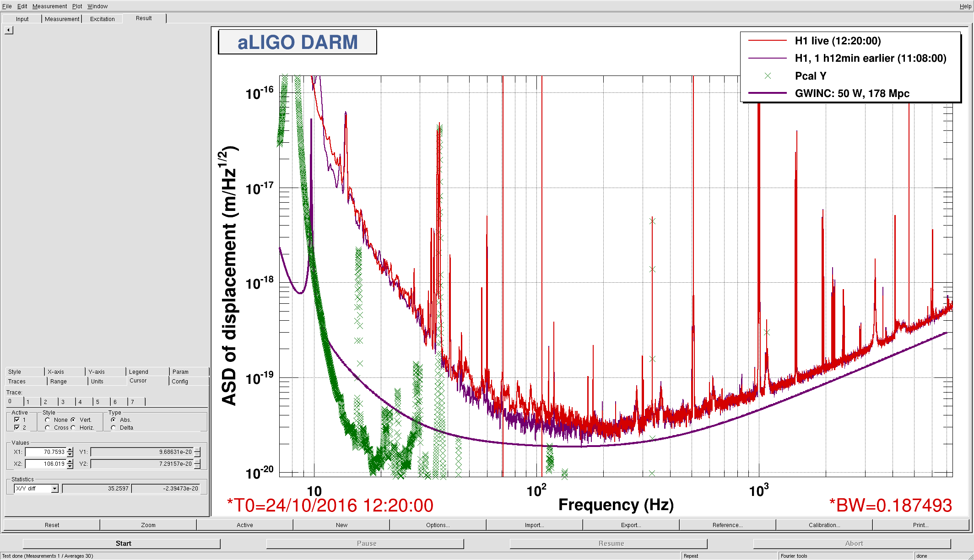974x560 pixels.
Task: Click legend entry 'Pcal Y'
Action: (810, 76)
